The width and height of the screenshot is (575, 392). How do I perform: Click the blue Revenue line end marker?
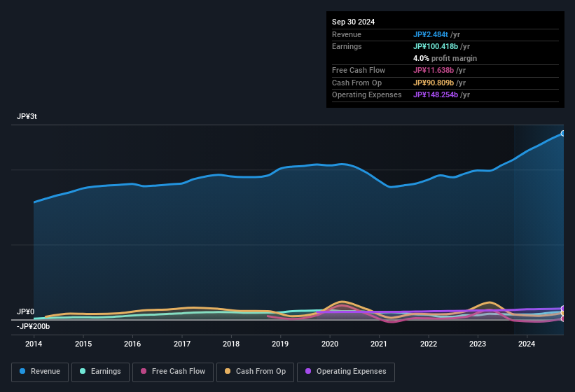(563, 133)
